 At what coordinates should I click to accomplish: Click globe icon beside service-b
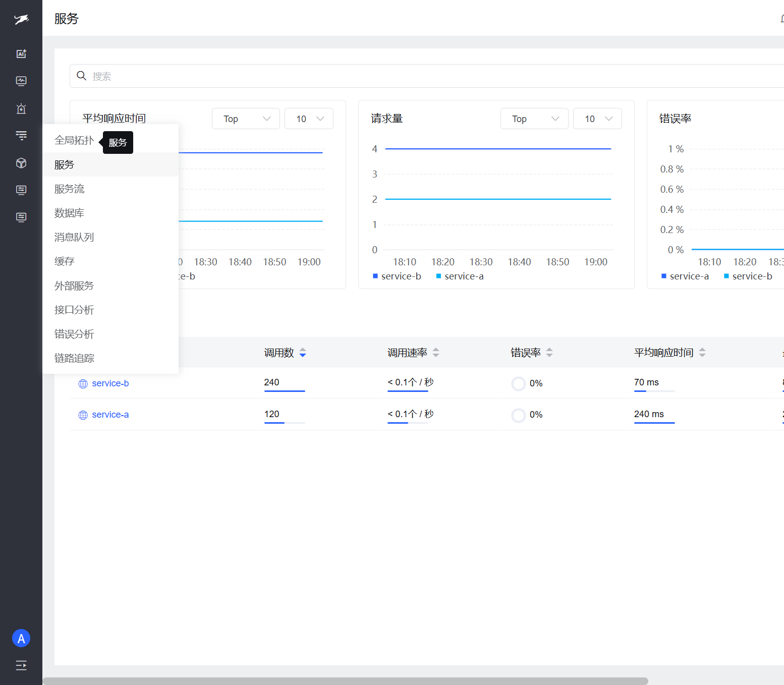coord(83,384)
